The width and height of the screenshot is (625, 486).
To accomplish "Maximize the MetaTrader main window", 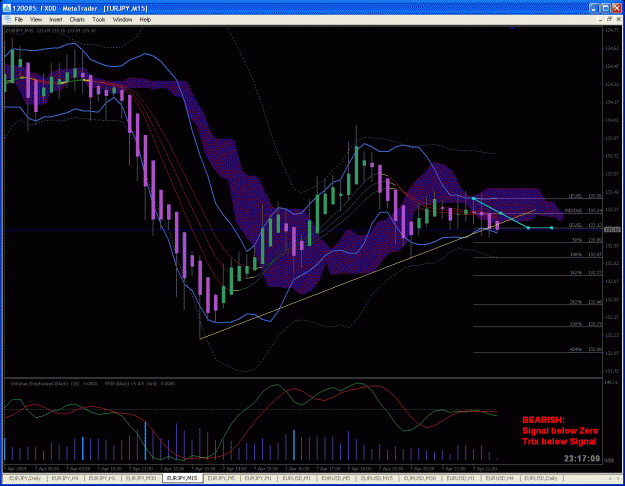I will (606, 8).
